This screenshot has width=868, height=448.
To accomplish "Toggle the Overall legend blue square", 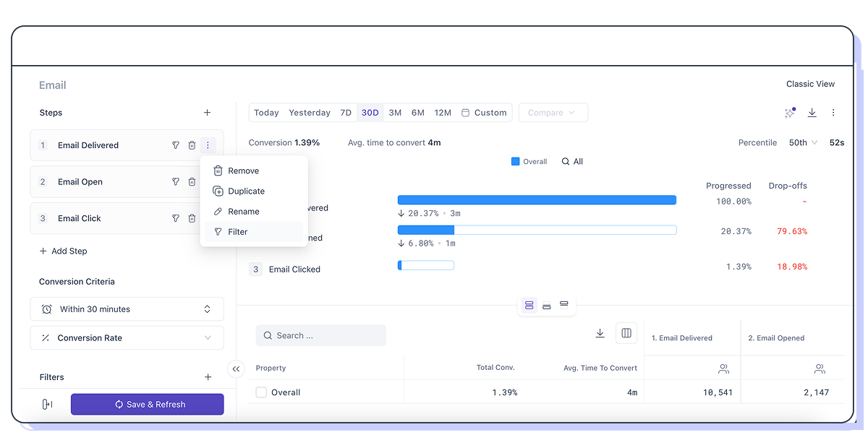I will pos(516,162).
